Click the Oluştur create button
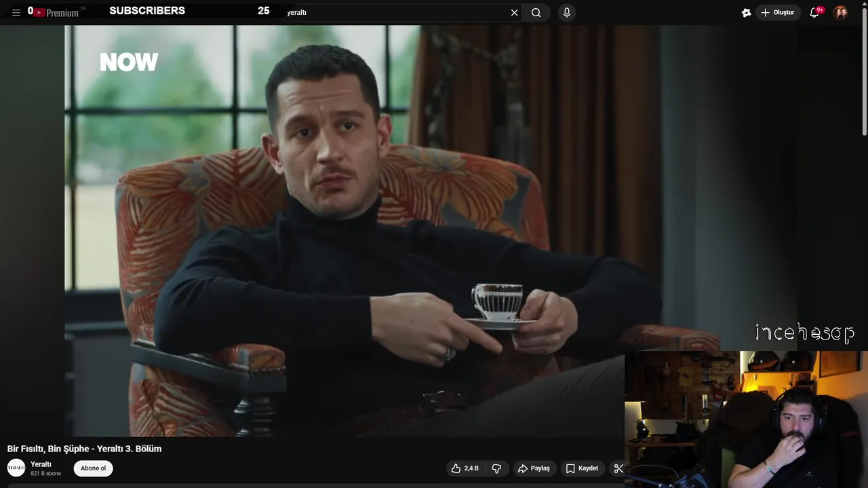868x488 pixels. tap(778, 12)
